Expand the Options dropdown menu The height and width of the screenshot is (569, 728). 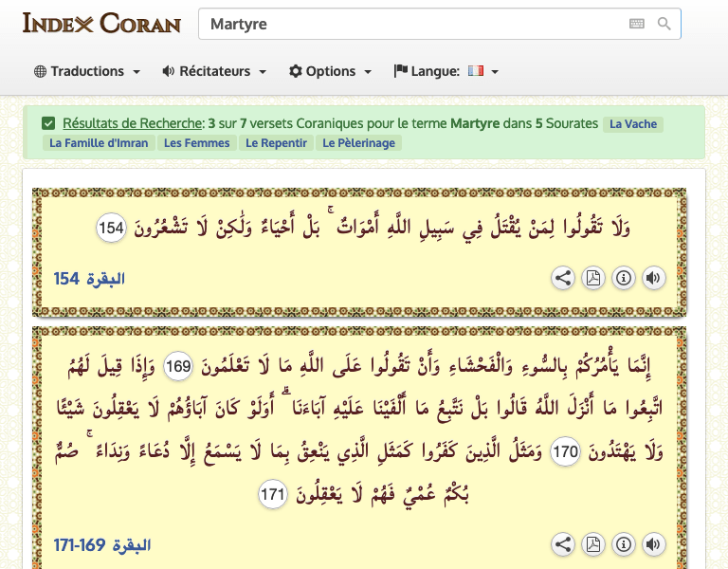point(330,71)
